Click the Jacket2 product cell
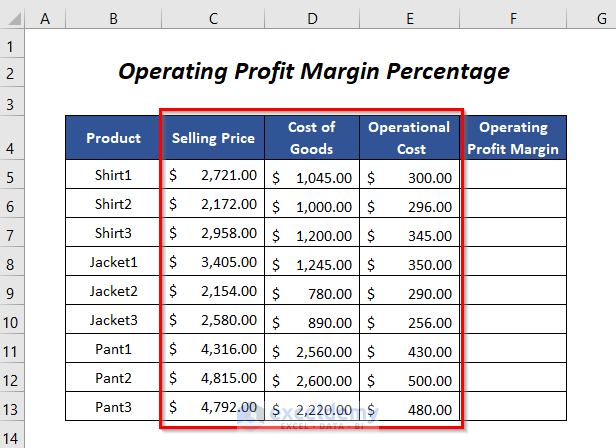This screenshot has width=616, height=448. point(113,291)
